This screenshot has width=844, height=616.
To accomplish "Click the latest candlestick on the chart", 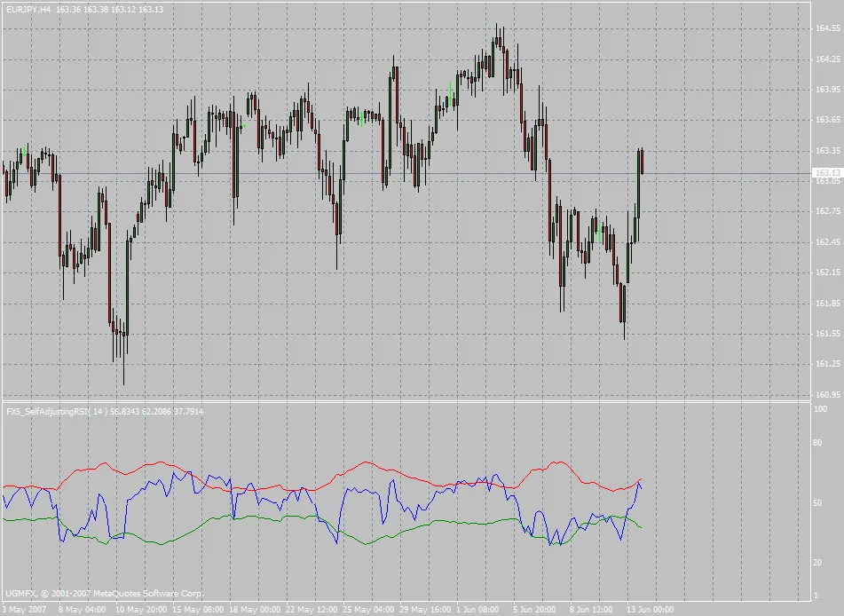I will tap(641, 162).
